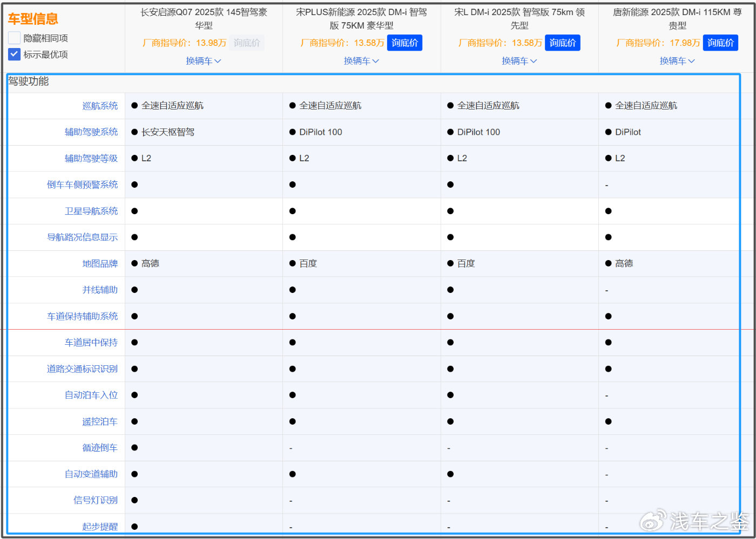Check the 隐藏相同项 checkbox

[15, 38]
